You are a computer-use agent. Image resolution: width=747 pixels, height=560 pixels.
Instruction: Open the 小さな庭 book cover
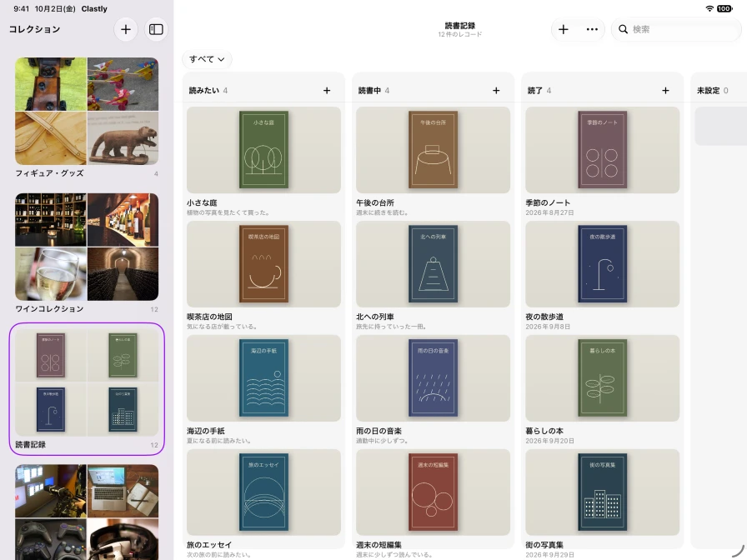pyautogui.click(x=263, y=149)
